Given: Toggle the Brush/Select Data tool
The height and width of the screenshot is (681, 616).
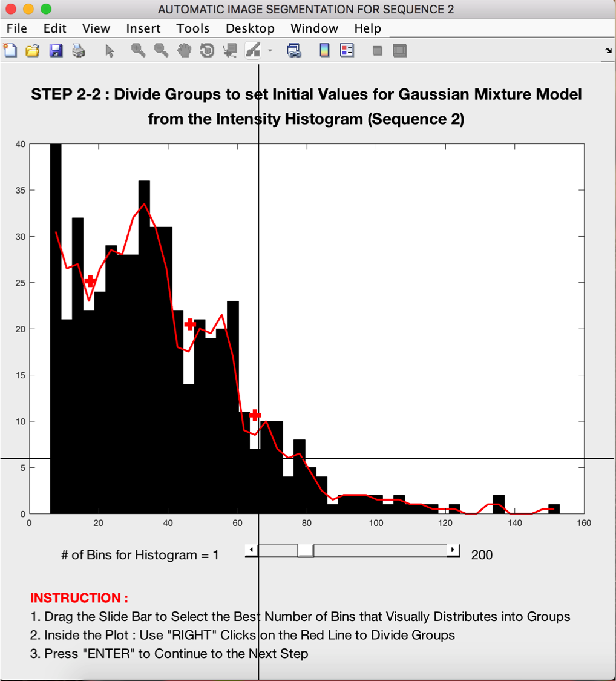Looking at the screenshot, I should pos(253,51).
